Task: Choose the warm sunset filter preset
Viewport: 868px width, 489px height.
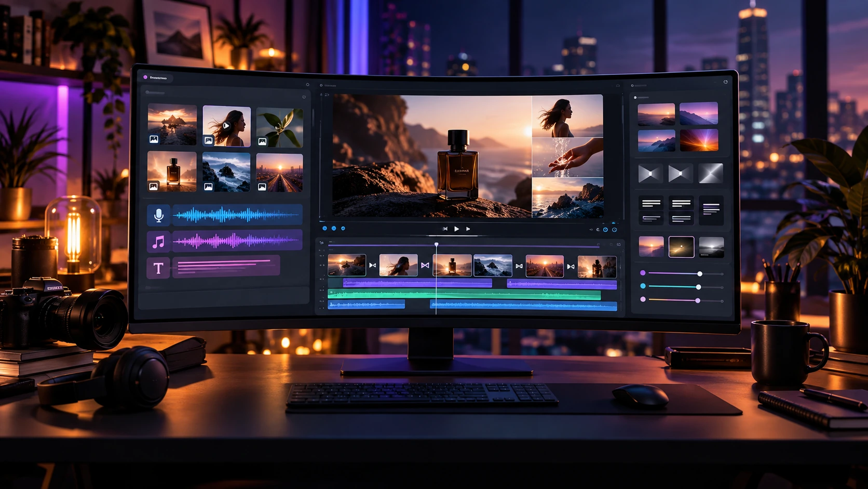Action: pos(651,246)
